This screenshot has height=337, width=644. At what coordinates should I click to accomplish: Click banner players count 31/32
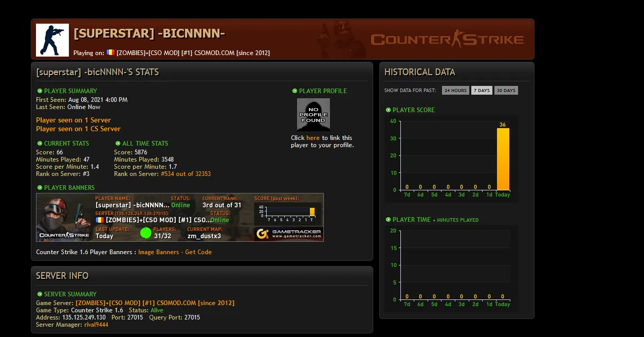tap(163, 236)
